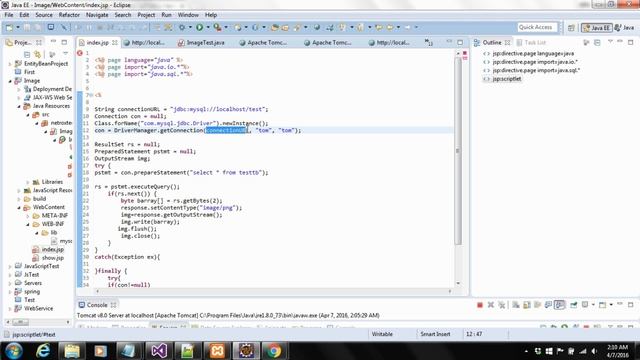Click the Remove All Terminated Launches icon
The height and width of the screenshot is (360, 640).
502,305
